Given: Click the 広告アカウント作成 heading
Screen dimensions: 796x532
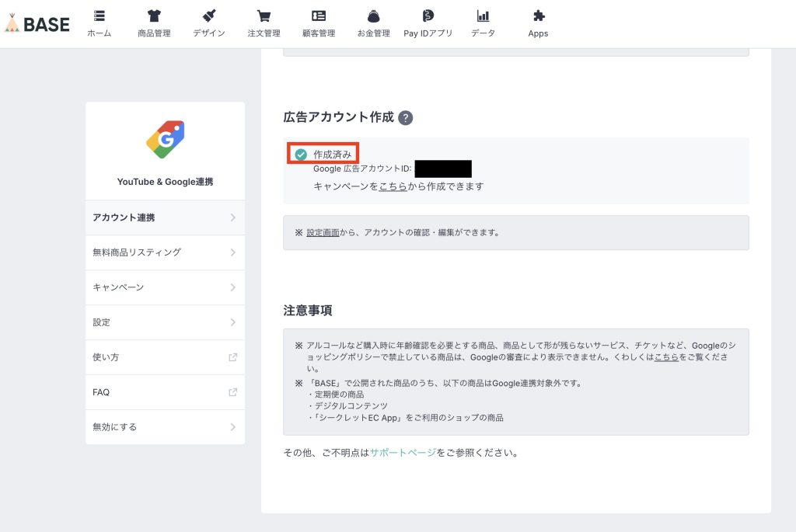Looking at the screenshot, I should [339, 117].
